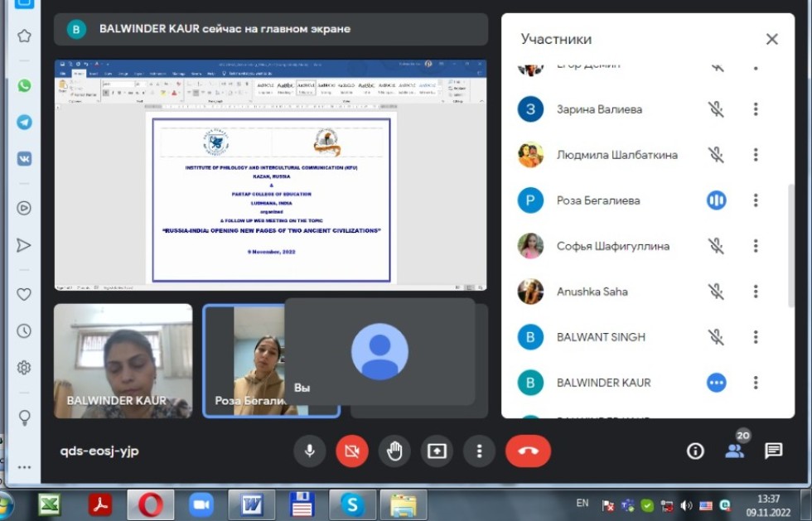Screen dimensions: 812x521
Task: Open the in-call chat panel
Action: click(x=773, y=451)
